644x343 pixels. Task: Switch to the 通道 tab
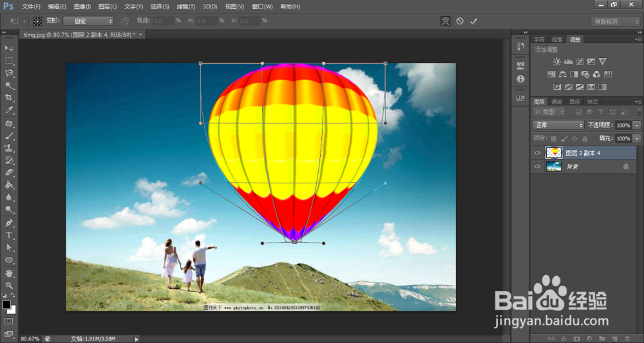pos(556,102)
